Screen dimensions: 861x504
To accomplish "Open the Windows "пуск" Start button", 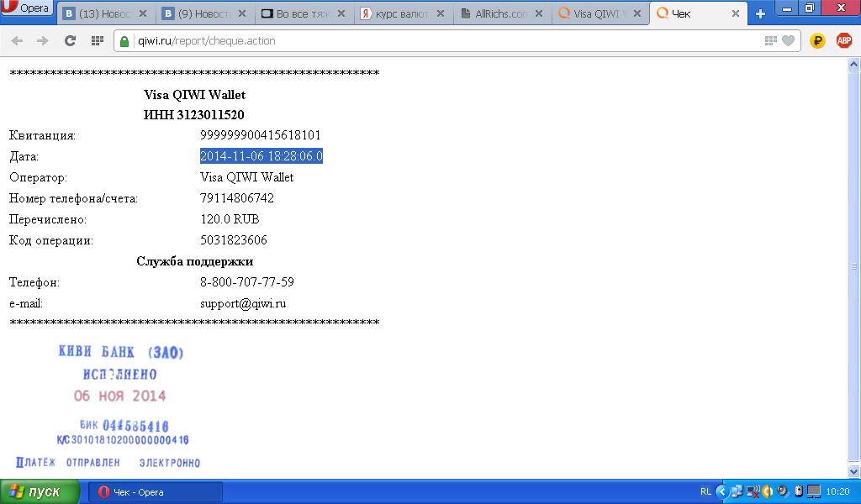I will click(39, 492).
